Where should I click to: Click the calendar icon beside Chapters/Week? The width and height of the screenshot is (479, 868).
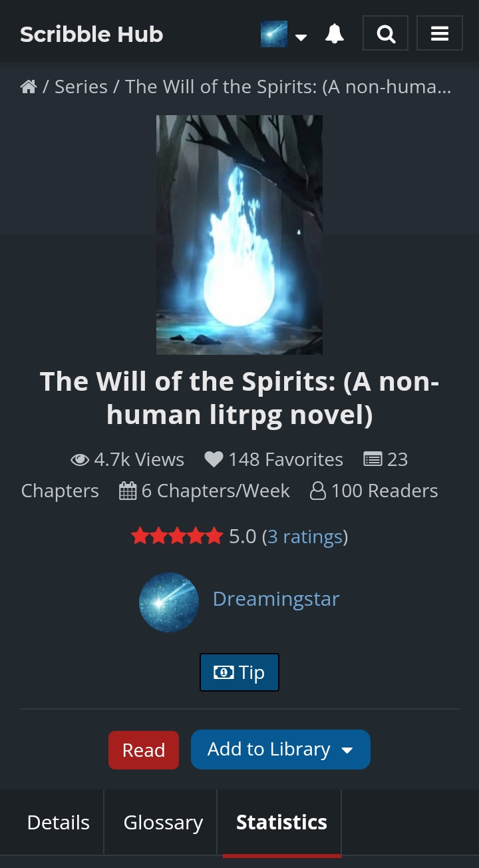[128, 491]
